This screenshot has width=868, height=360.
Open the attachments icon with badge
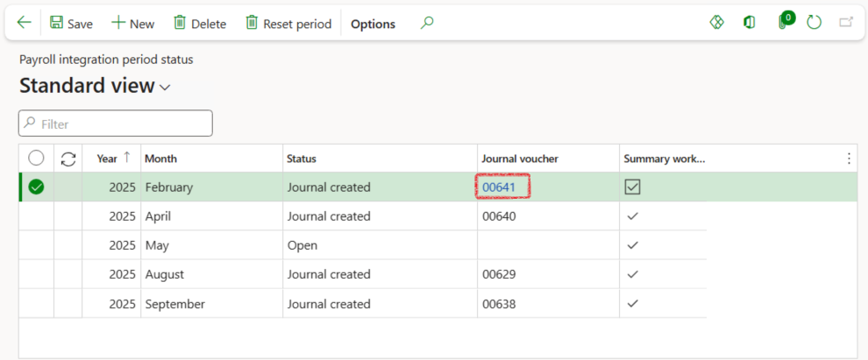pyautogui.click(x=784, y=22)
